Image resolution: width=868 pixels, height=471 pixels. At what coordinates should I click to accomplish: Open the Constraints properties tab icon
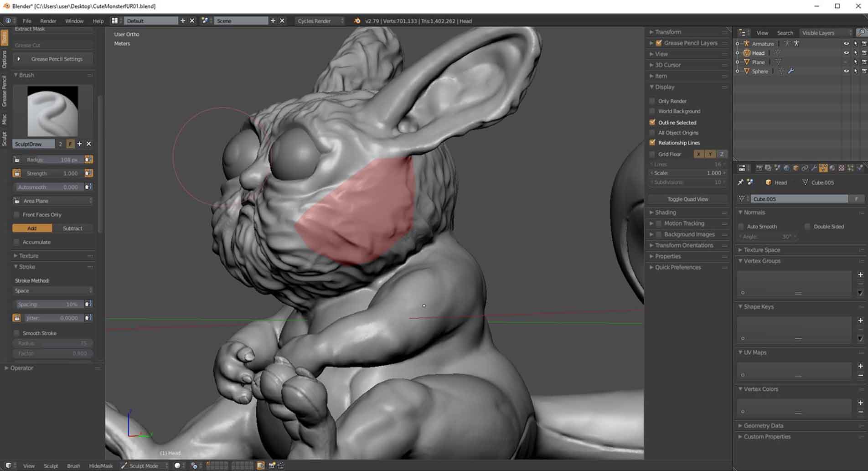tap(805, 168)
